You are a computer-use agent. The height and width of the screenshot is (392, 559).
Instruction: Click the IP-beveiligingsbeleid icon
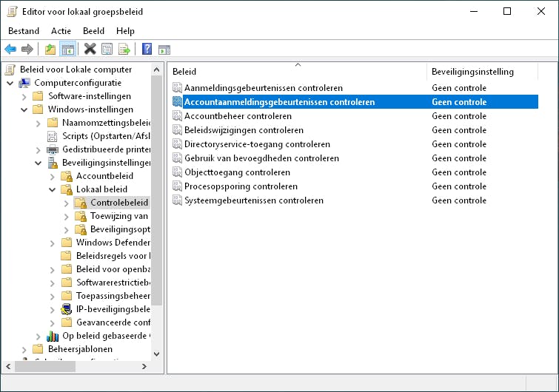[67, 309]
